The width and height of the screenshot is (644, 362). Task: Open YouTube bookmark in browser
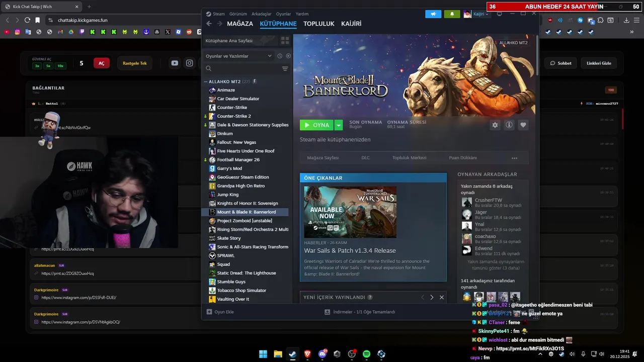pyautogui.click(x=6, y=32)
